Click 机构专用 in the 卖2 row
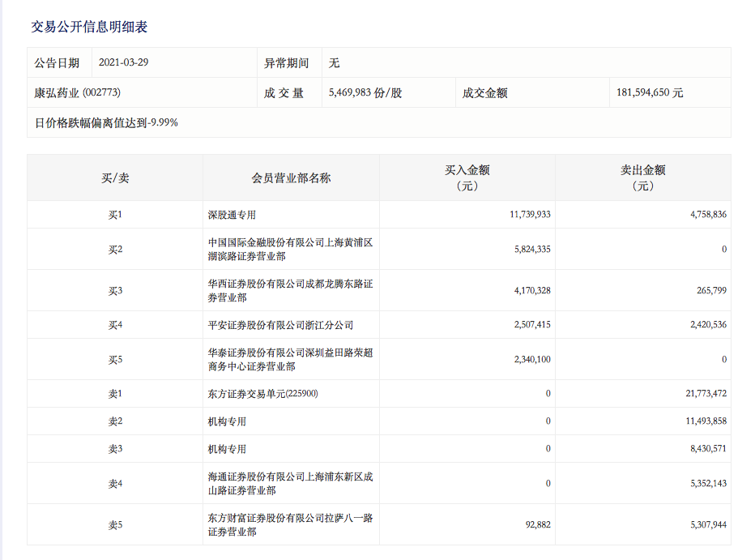 pos(228,421)
